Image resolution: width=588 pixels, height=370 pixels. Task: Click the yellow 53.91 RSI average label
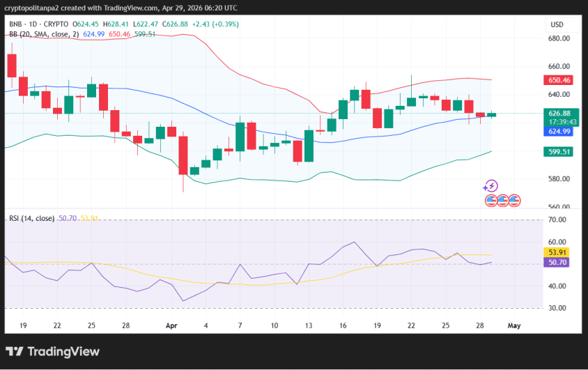[x=557, y=252]
